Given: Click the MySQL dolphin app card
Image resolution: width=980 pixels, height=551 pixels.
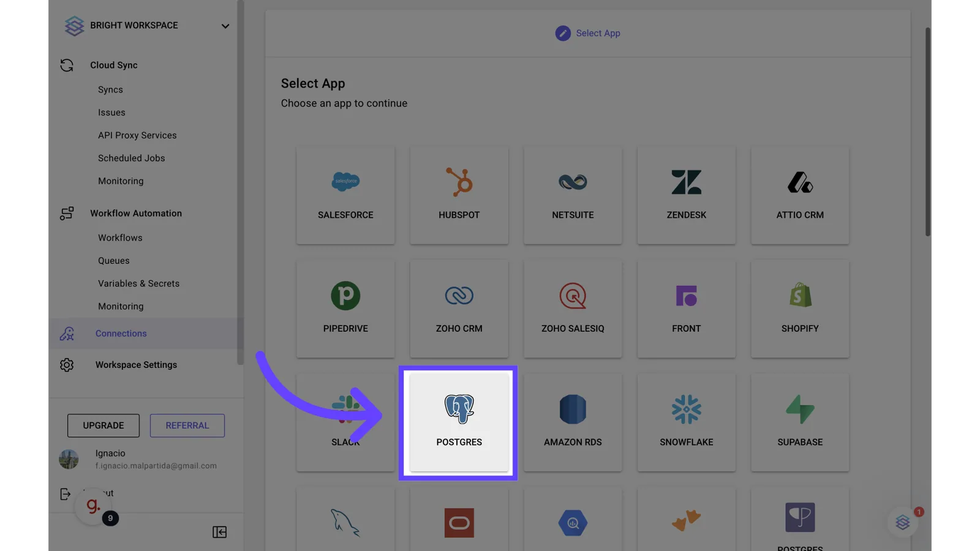Looking at the screenshot, I should (x=345, y=519).
